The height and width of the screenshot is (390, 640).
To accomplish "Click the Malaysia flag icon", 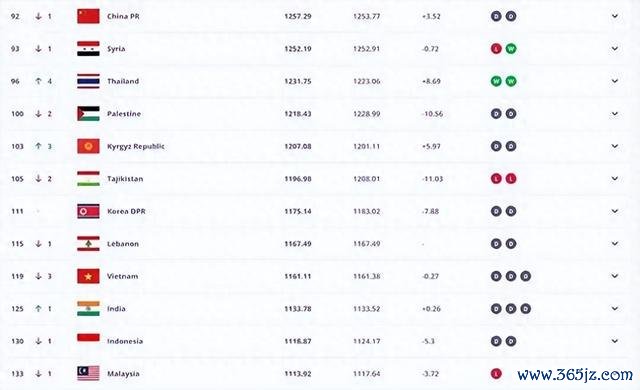I will (88, 373).
